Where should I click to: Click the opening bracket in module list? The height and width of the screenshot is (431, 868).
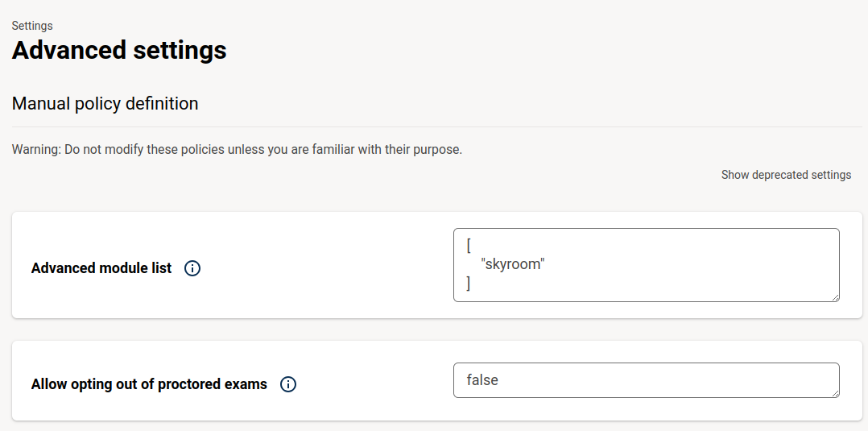point(469,246)
